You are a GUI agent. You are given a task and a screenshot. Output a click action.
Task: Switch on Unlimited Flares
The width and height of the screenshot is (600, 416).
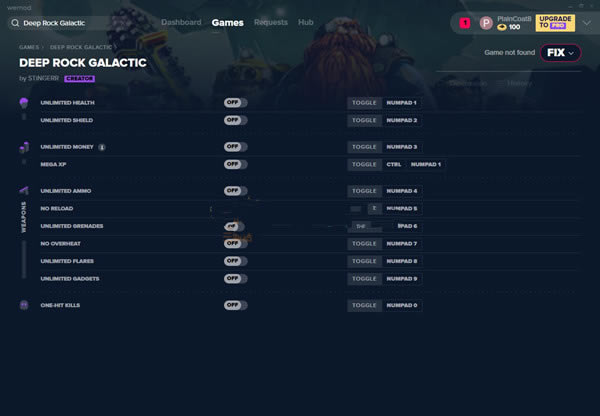[235, 261]
